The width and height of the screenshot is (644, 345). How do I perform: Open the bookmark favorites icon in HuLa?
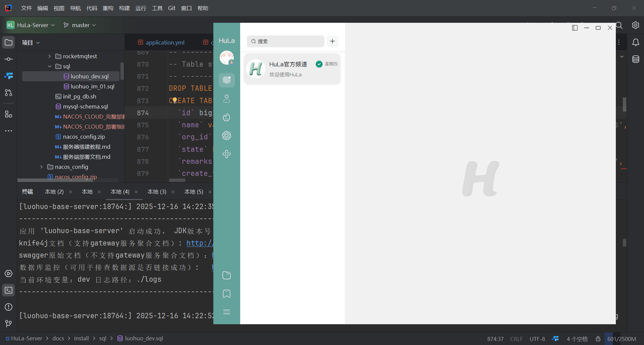pyautogui.click(x=227, y=294)
